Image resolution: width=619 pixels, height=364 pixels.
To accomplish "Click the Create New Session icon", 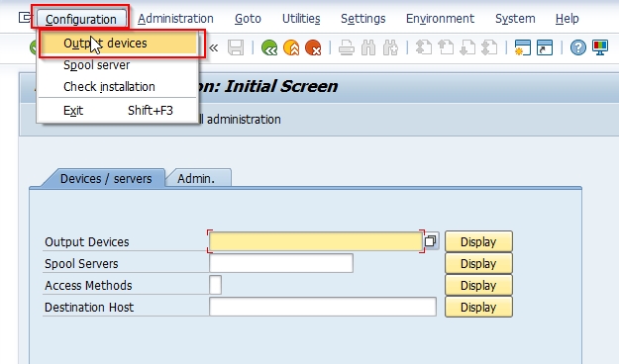I will coord(522,48).
